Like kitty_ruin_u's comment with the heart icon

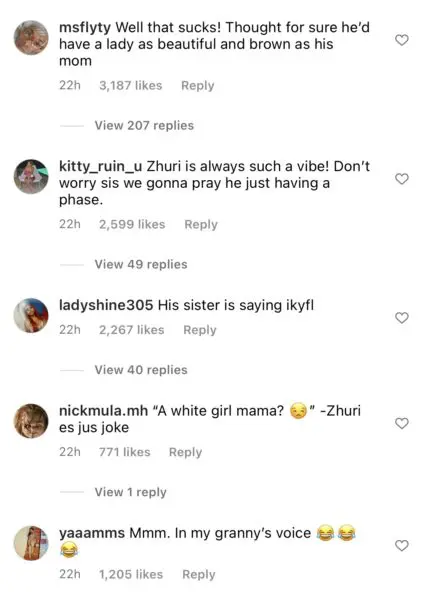click(402, 179)
